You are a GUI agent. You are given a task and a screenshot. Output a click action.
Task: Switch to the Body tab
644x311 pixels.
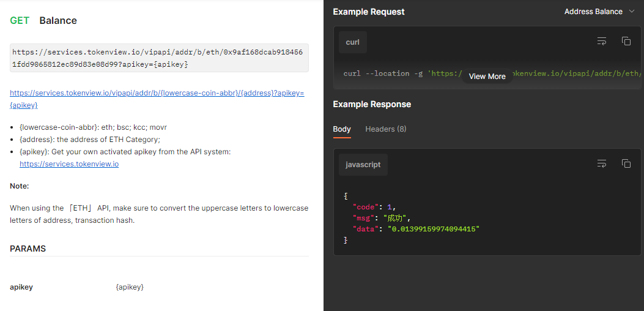[342, 129]
